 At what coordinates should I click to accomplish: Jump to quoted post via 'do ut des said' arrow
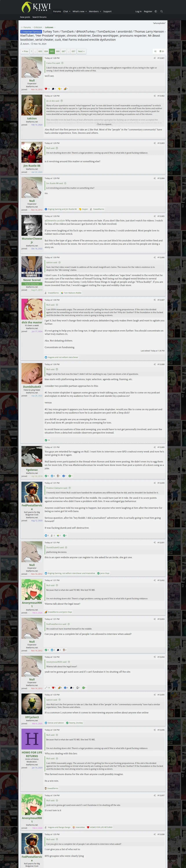(61, 101)
